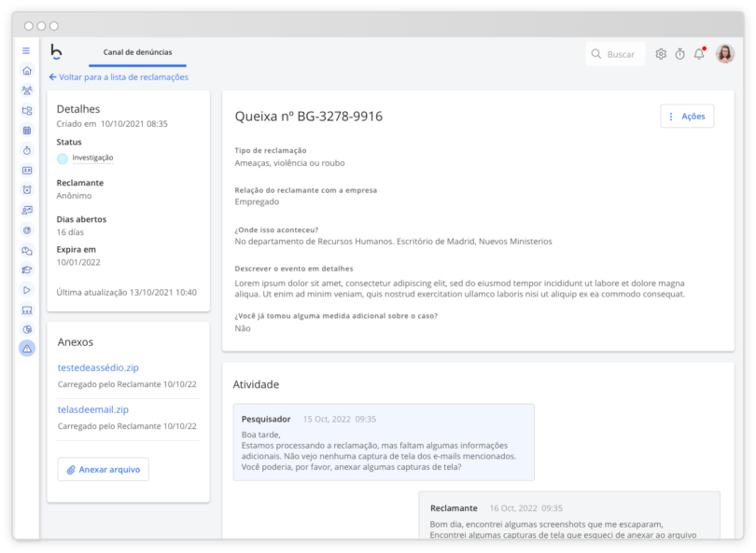Check notifications via the bell icon
Screen dimensions: 756x553
pos(699,54)
